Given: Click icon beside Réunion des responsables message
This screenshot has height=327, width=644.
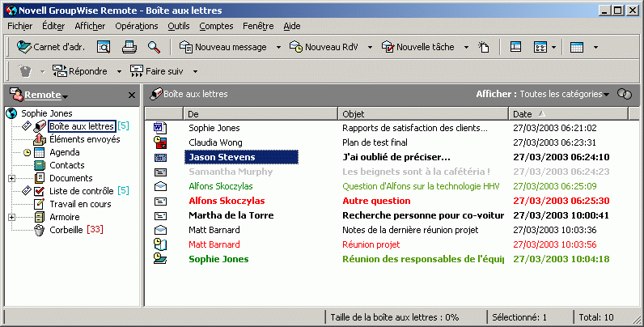Looking at the screenshot, I should tap(160, 259).
